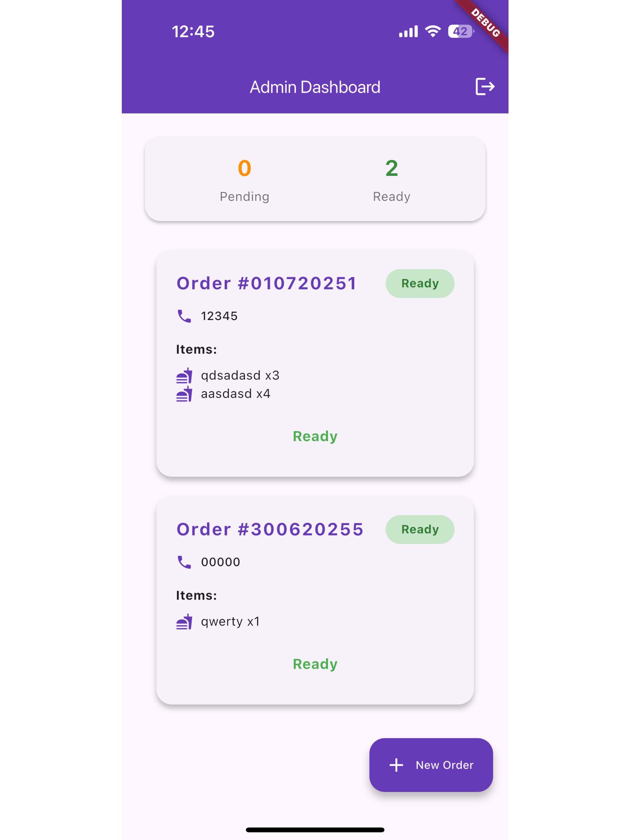
Task: Tap the plus icon on New Order
Action: coord(396,765)
